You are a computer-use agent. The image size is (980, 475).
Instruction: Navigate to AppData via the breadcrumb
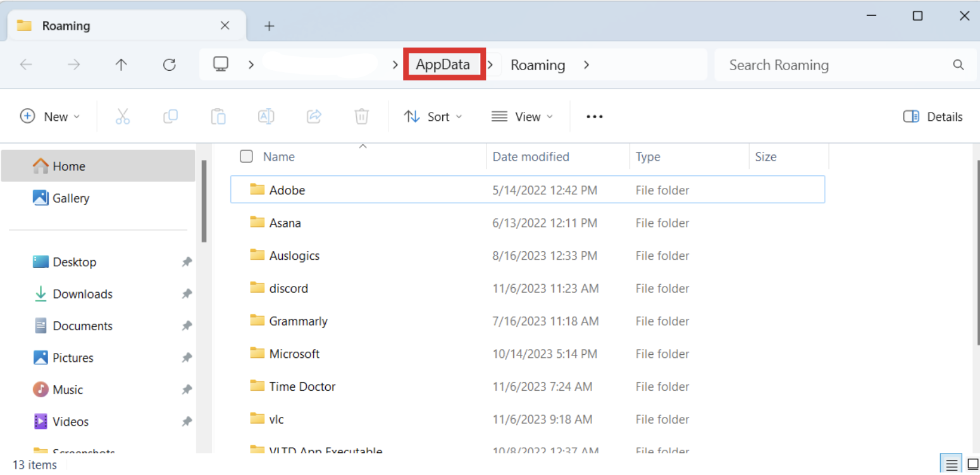pos(443,64)
